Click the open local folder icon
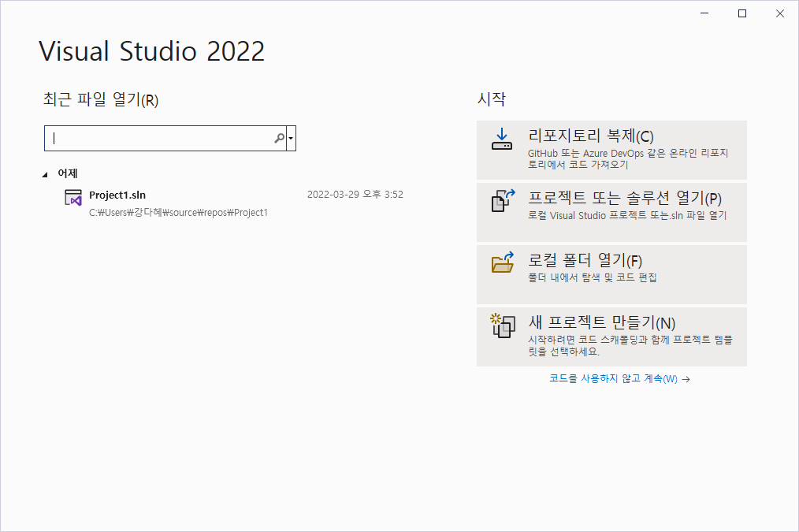The height and width of the screenshot is (532, 799). pyautogui.click(x=503, y=262)
